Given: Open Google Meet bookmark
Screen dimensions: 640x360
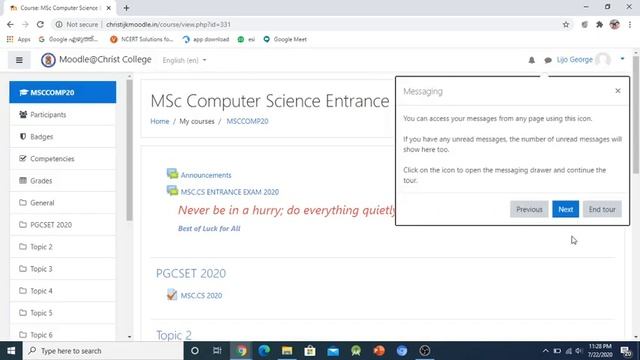Looking at the screenshot, I should coord(285,39).
